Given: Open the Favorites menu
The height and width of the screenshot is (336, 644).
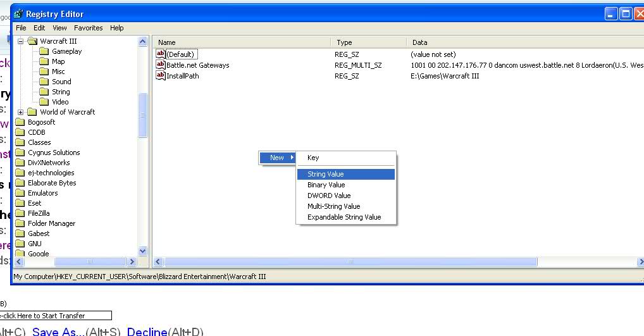Looking at the screenshot, I should coord(89,28).
